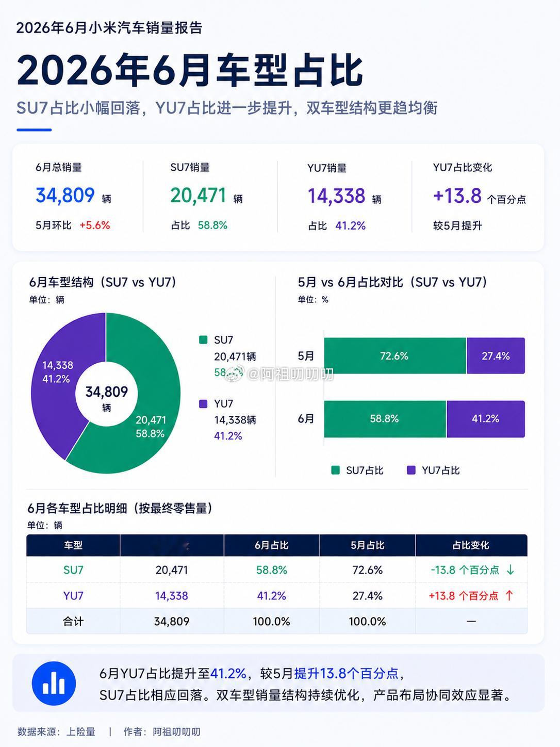The width and height of the screenshot is (560, 747).
Task: Click the purple YU7占比 legend marker under bars
Action: [411, 470]
